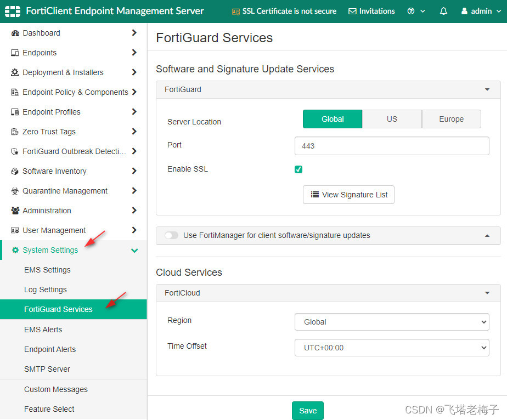The image size is (507, 420).
Task: Open EMS Settings submenu item
Action: (74, 270)
